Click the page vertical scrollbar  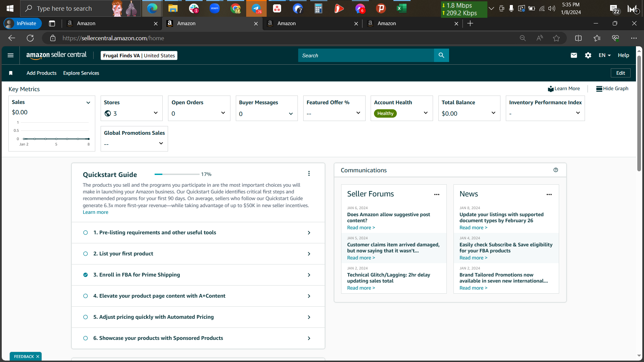pyautogui.click(x=639, y=114)
